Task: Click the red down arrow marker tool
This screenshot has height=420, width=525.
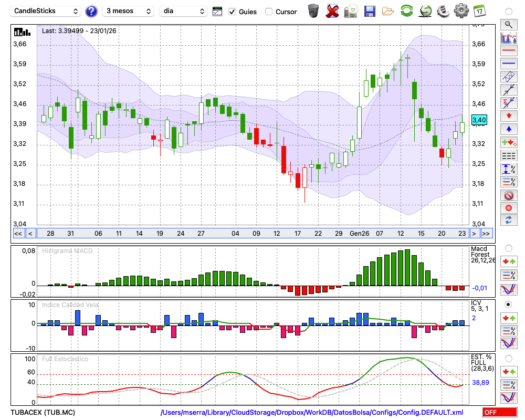Action: [508, 115]
